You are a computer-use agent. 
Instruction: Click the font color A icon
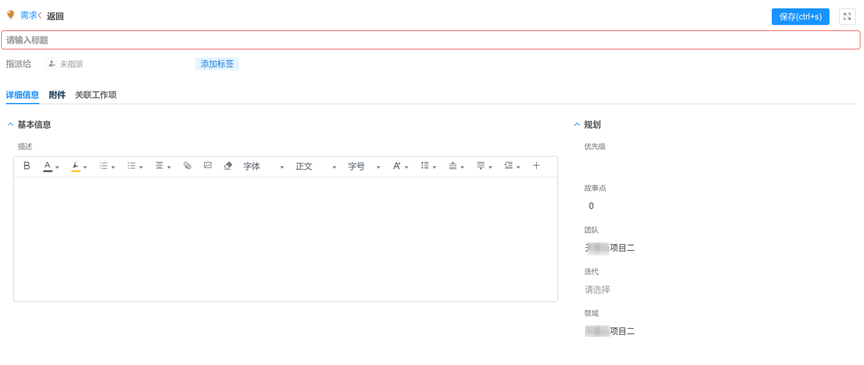[x=48, y=166]
